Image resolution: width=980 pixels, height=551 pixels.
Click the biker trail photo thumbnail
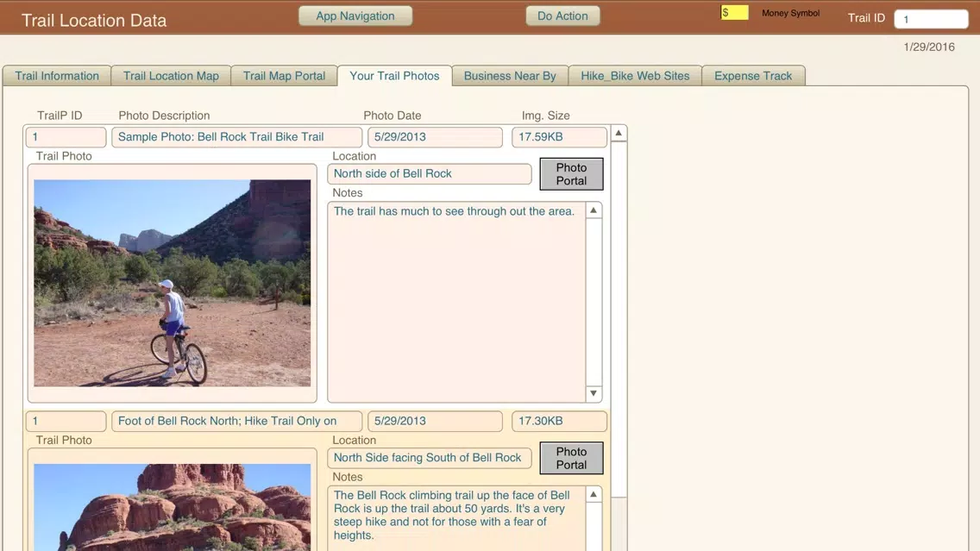coord(172,283)
